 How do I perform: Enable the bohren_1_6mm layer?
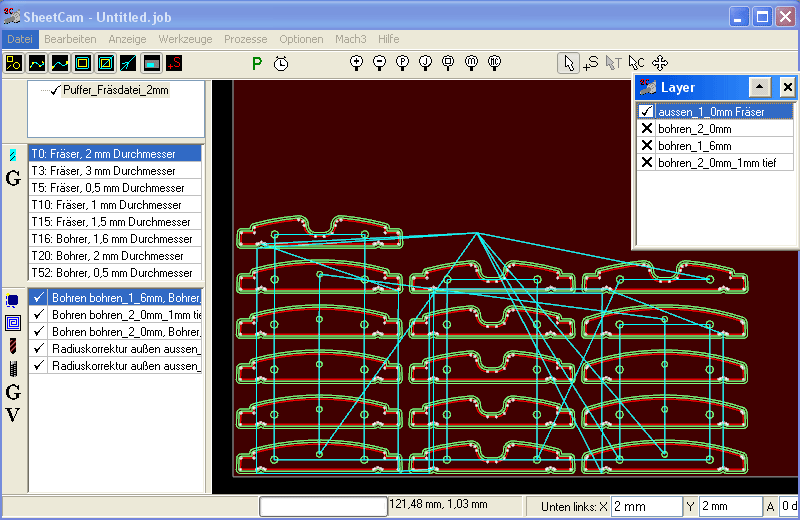coord(646,146)
